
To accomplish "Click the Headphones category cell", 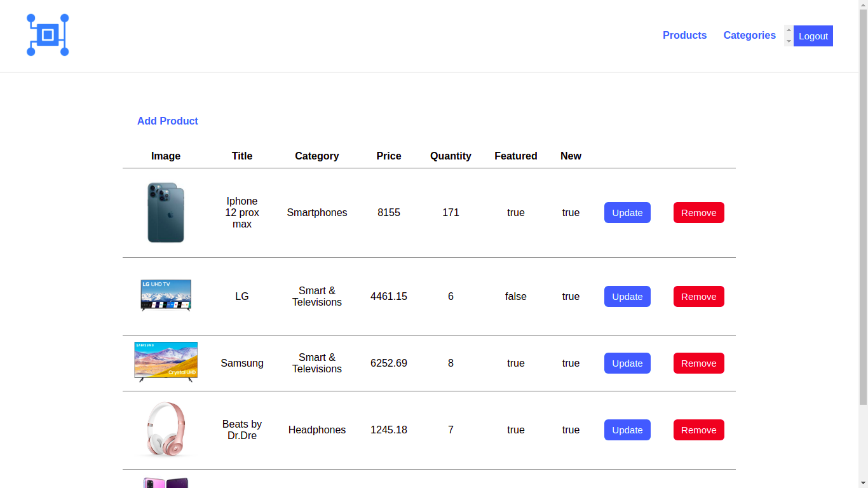I will (317, 430).
